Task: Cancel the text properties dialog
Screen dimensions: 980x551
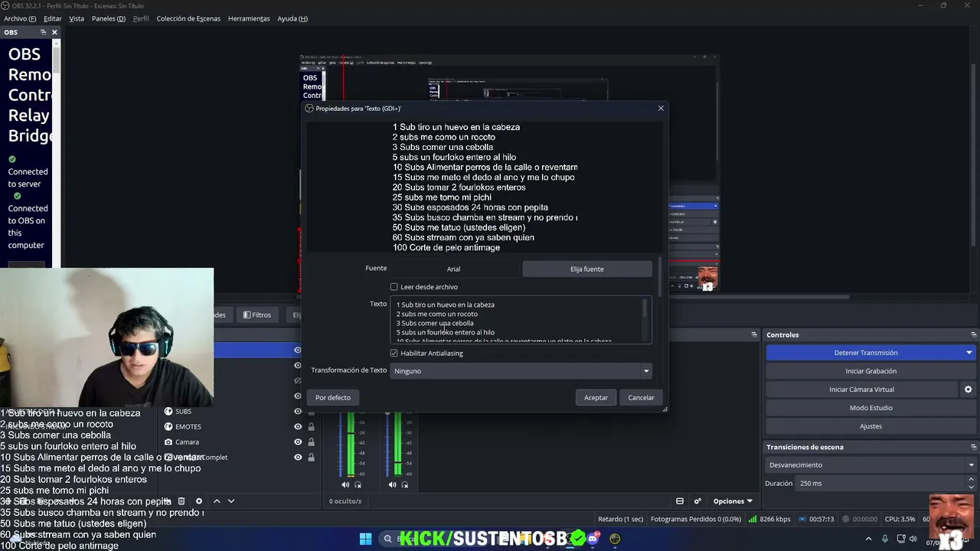Action: [641, 398]
